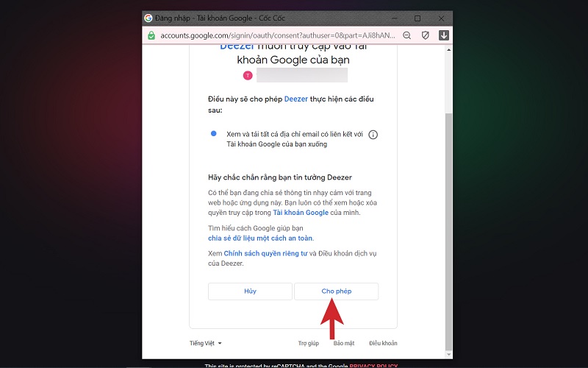Open the shield protection icon in address bar
Screen dimensions: 588x368
(x=426, y=35)
